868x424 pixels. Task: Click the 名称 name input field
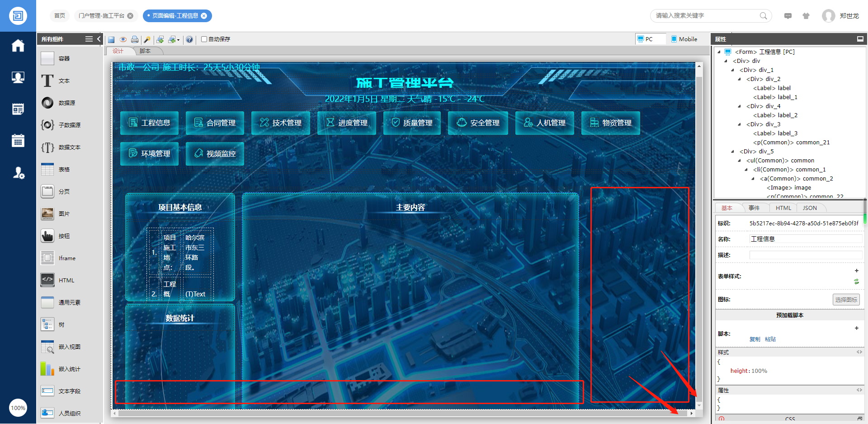[x=806, y=239]
